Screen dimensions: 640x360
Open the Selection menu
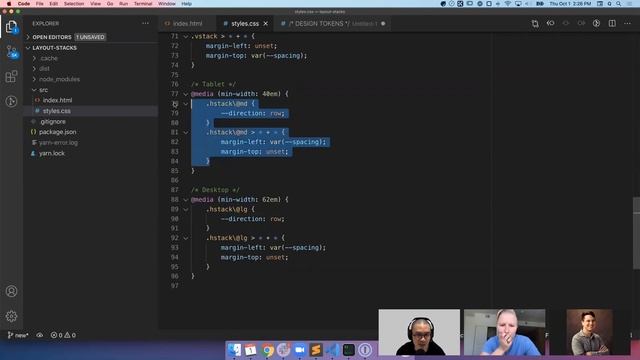pyautogui.click(x=74, y=4)
